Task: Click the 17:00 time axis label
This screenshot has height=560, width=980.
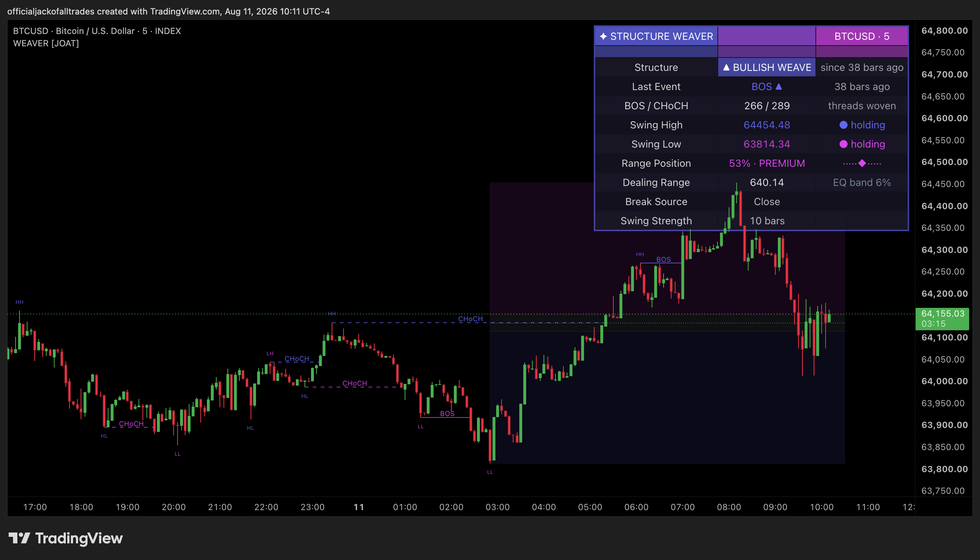Action: pyautogui.click(x=35, y=507)
